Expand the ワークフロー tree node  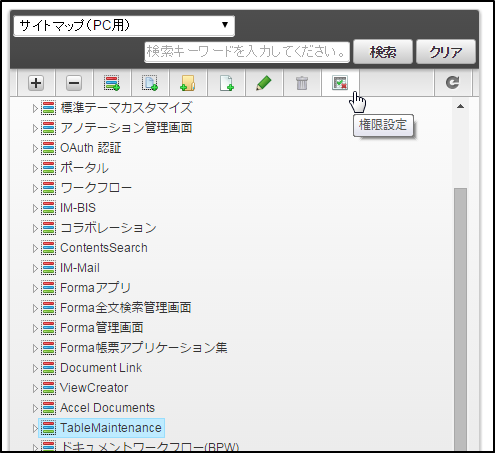35,188
